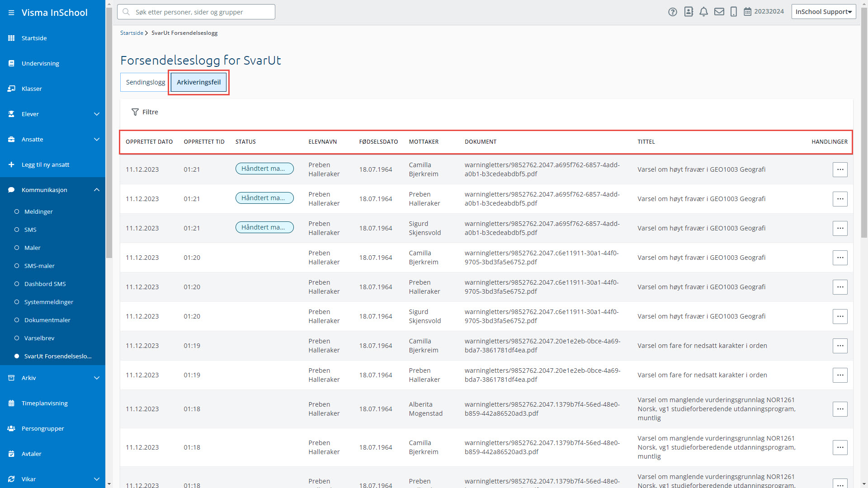The width and height of the screenshot is (868, 488).
Task: Click the Startside grid icon in sidebar
Action: coord(11,38)
